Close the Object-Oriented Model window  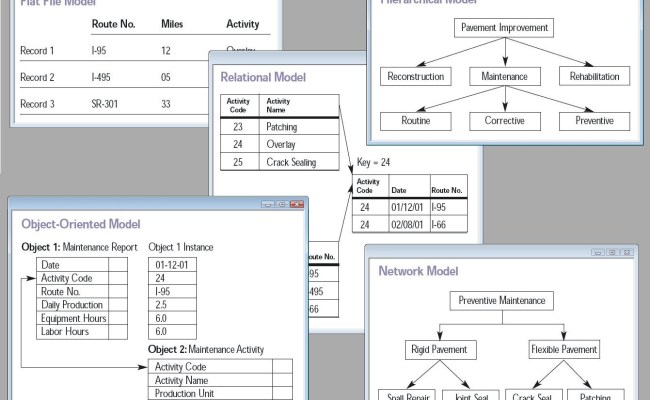(x=297, y=204)
